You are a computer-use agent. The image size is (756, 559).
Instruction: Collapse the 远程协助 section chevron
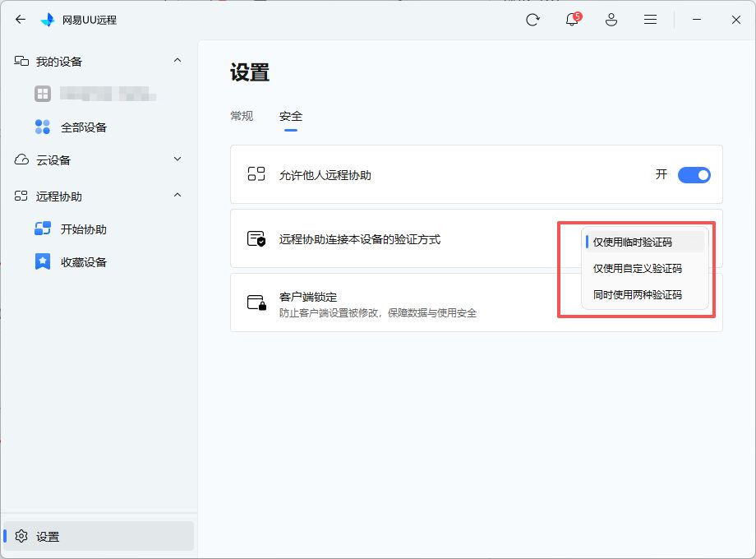tap(177, 195)
